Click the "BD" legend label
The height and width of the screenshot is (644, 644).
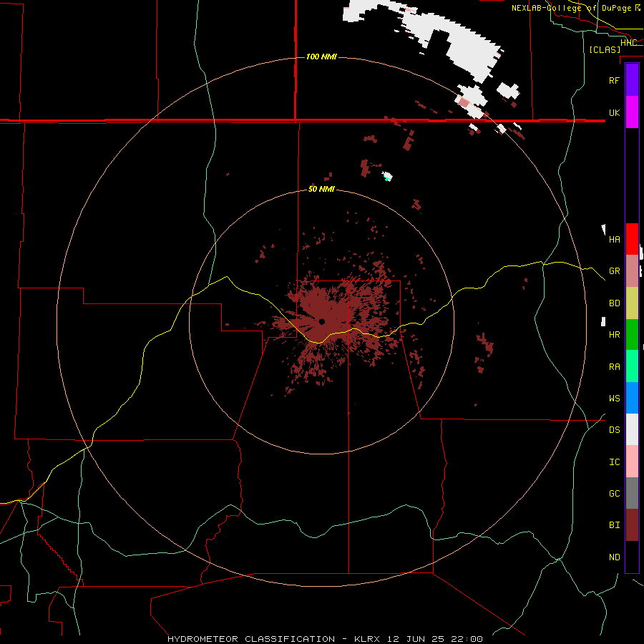[x=614, y=303]
